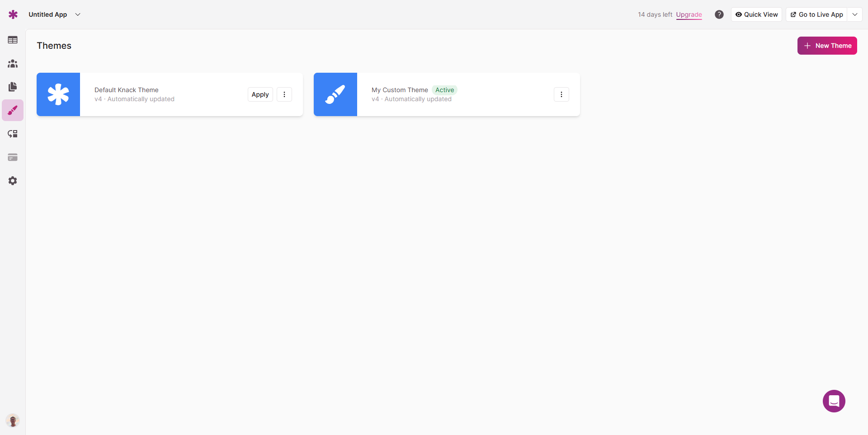Screen dimensions: 868x435
Task: Open Quick View preview
Action: [x=756, y=14]
